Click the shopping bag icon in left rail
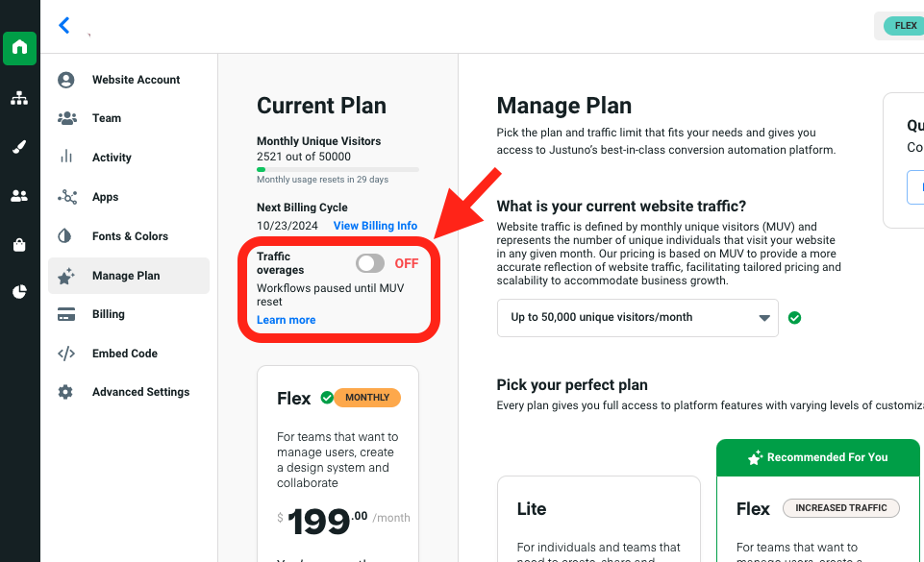Image resolution: width=924 pixels, height=562 pixels. point(19,245)
